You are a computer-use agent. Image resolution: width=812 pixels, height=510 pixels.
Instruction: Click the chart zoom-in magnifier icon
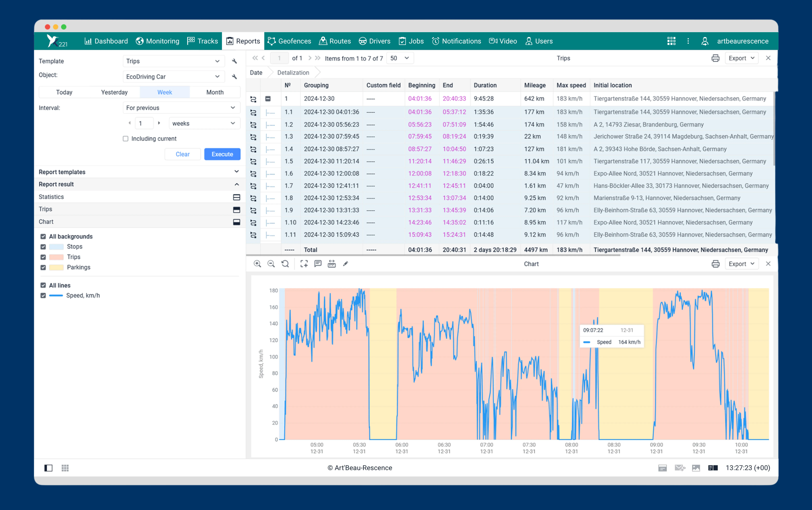[257, 264]
